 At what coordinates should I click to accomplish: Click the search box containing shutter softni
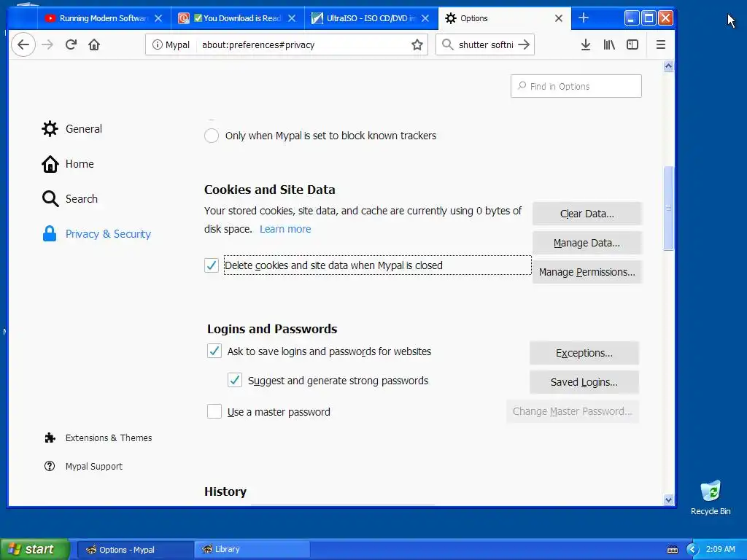(x=485, y=44)
